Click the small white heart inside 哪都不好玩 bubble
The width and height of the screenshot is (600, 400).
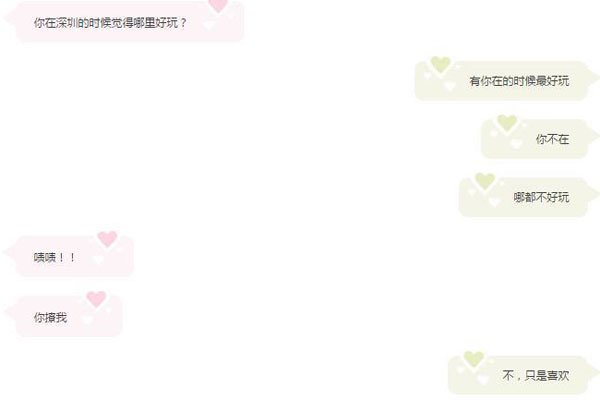(494, 202)
